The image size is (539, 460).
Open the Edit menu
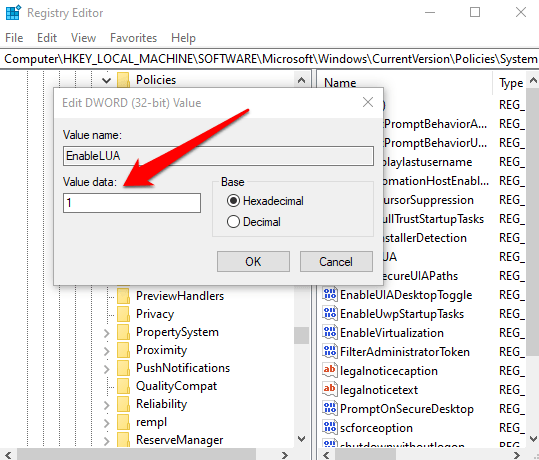pyautogui.click(x=47, y=38)
